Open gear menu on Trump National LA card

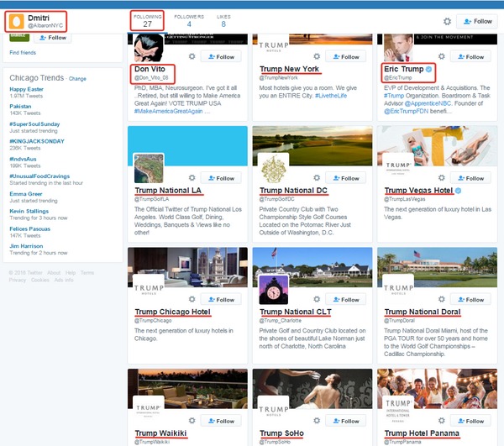[192, 178]
